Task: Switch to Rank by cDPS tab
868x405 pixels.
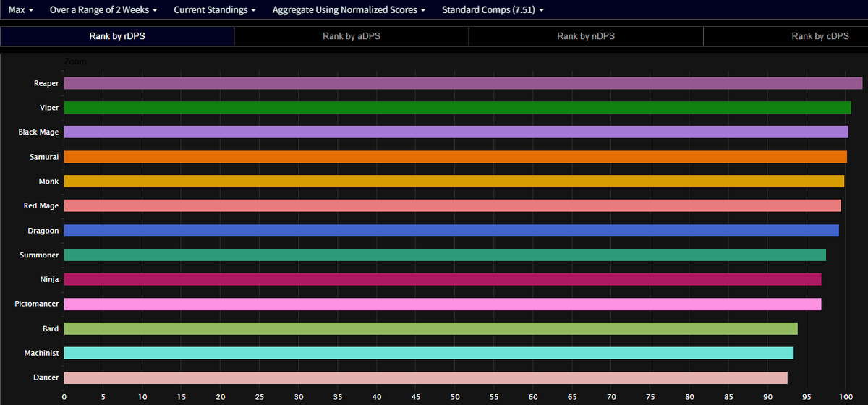Action: 786,36
